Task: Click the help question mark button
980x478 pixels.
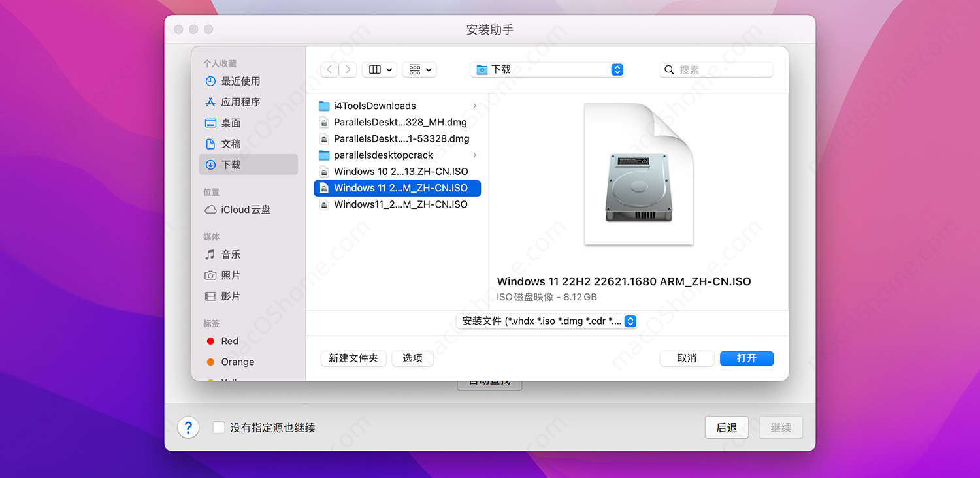Action: click(x=188, y=427)
